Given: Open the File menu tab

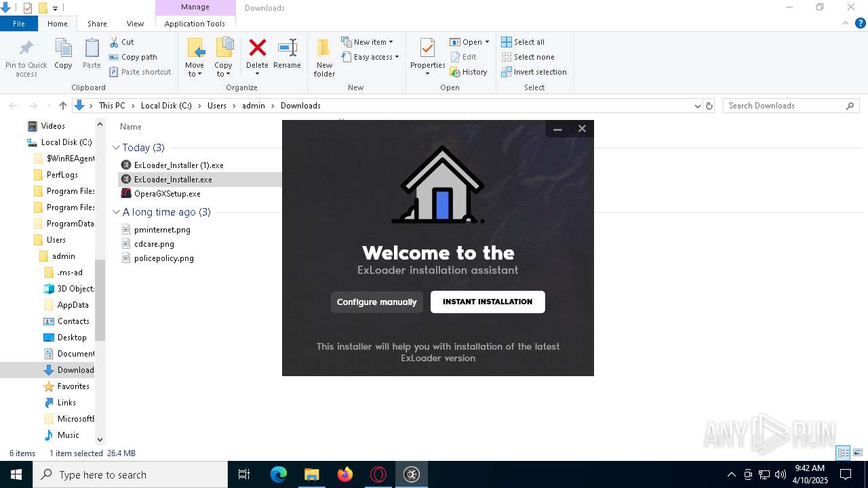Looking at the screenshot, I should [x=19, y=24].
